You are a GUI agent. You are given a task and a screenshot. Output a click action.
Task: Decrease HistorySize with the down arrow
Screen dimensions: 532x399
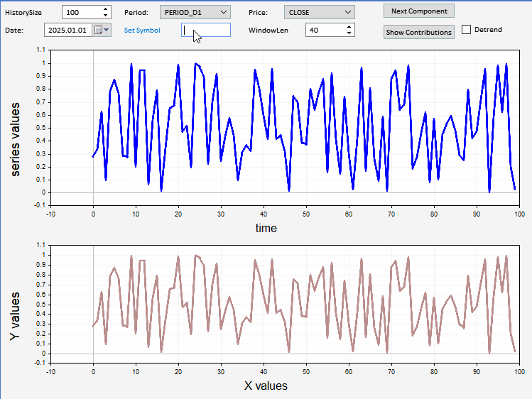pyautogui.click(x=106, y=15)
